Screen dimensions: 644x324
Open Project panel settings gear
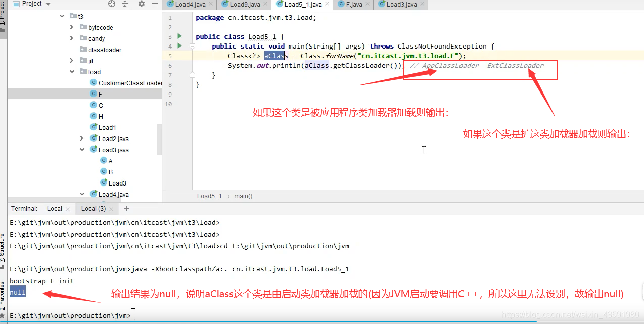pos(142,4)
